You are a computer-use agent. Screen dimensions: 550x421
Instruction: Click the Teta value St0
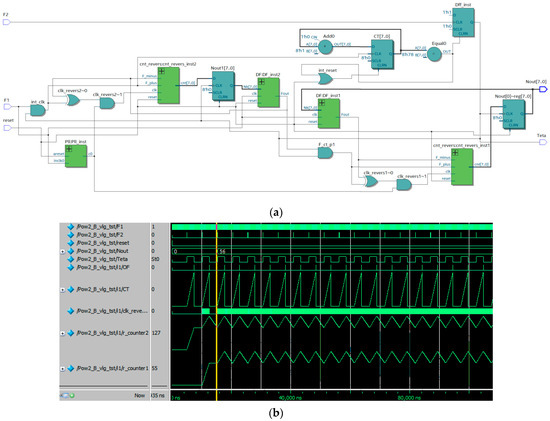(x=155, y=259)
